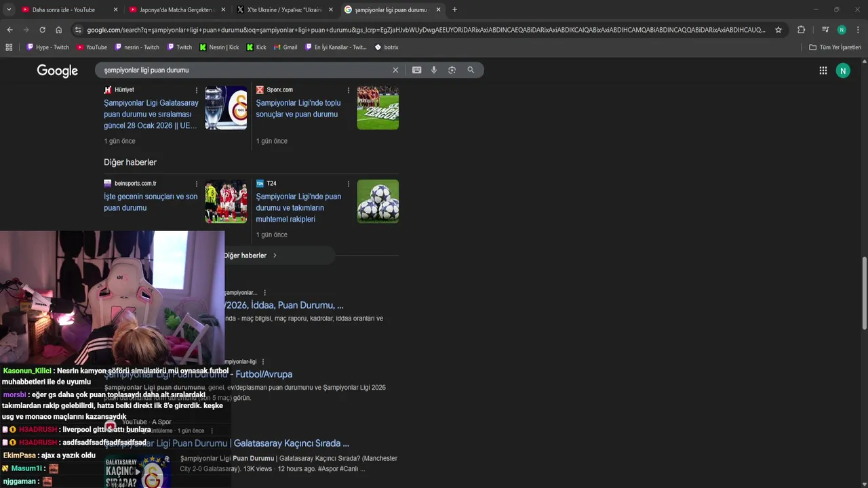Image resolution: width=868 pixels, height=488 pixels.
Task: Open Sporx 'toplu sonuçlar ve puan durumu' article
Action: pos(298,108)
